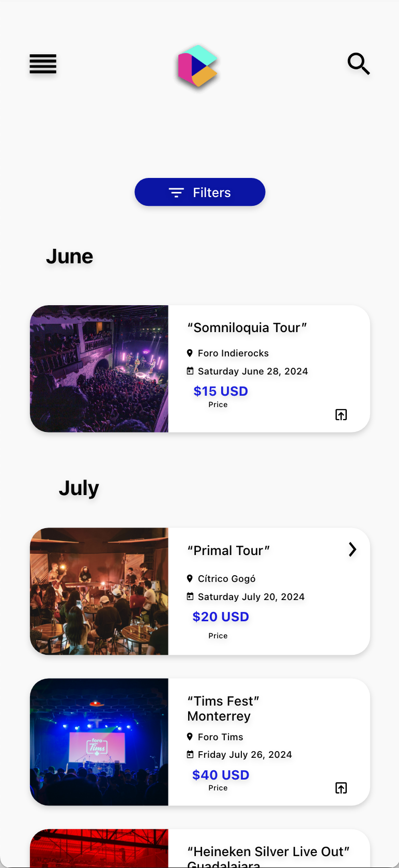This screenshot has width=399, height=868.
Task: Click the colorful app logo
Action: [197, 66]
